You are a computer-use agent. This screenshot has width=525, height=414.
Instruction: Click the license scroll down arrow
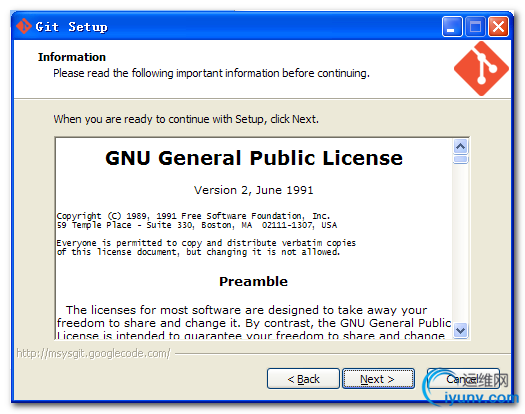click(461, 331)
